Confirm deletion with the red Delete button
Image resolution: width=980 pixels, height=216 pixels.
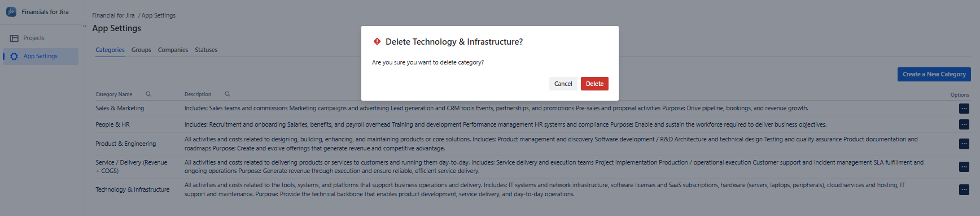pos(594,84)
